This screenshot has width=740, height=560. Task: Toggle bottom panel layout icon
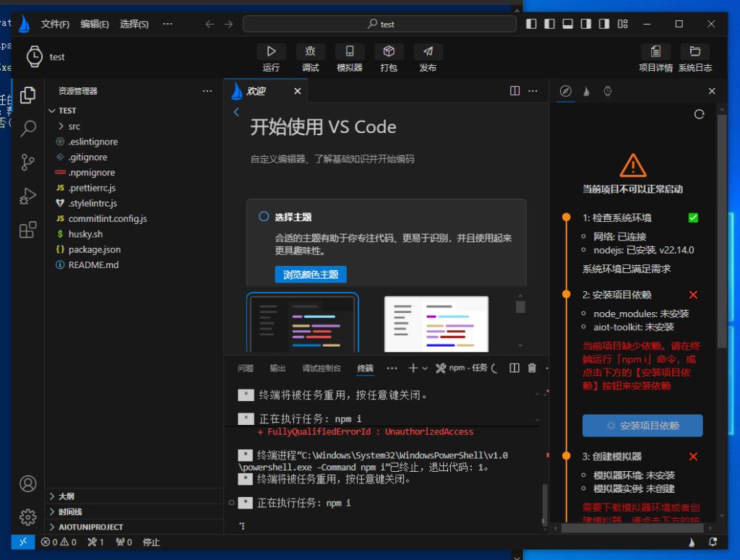pyautogui.click(x=568, y=24)
